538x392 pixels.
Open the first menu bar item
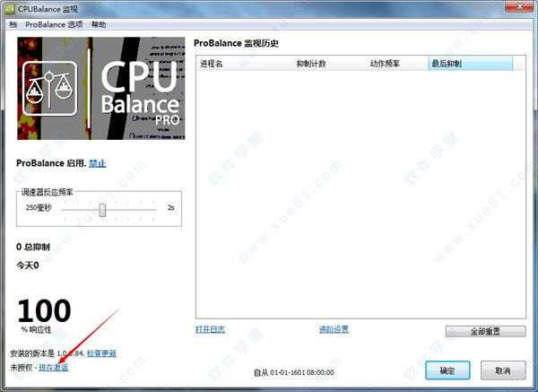13,24
